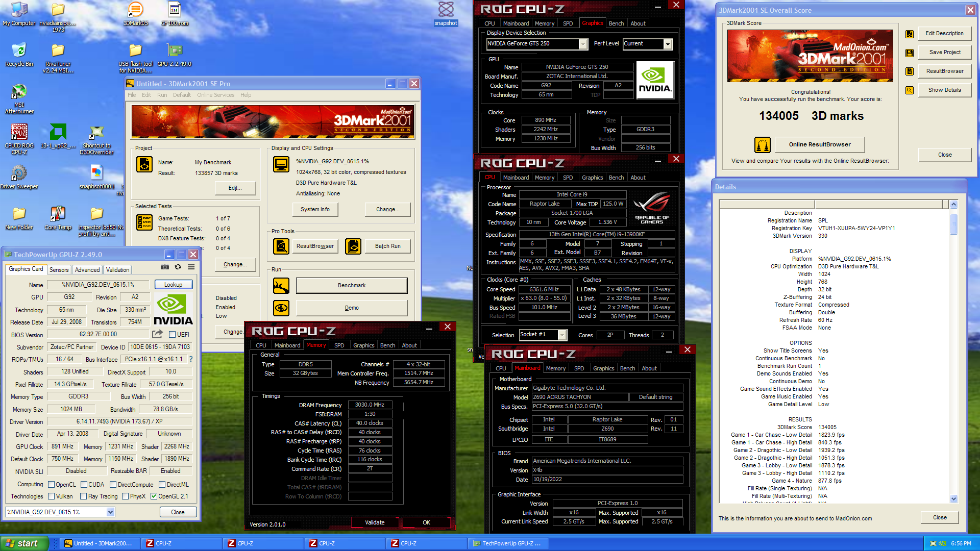
Task: Switch to Untitled - 3DMark2001 taskbar item
Action: [x=100, y=543]
